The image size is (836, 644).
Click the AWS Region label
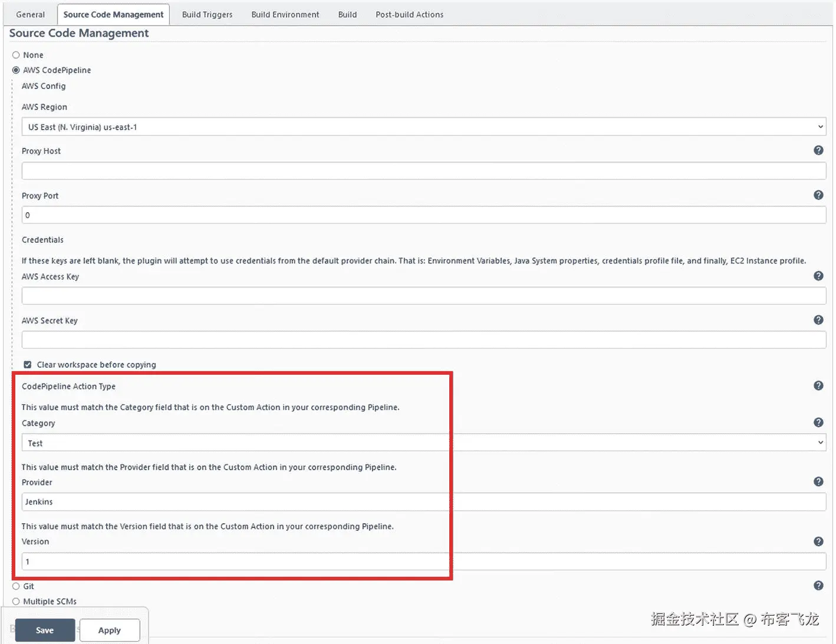click(44, 107)
